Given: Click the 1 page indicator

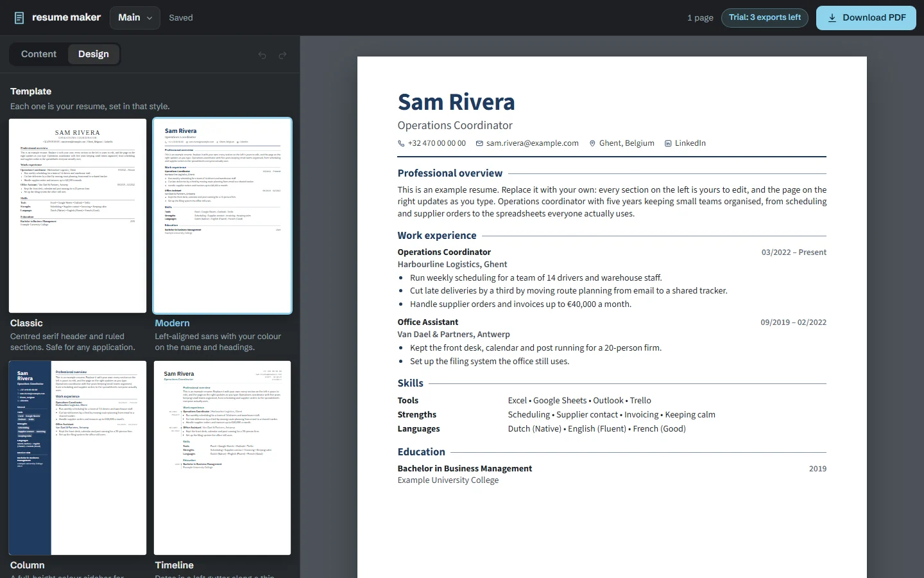Looking at the screenshot, I should (700, 18).
